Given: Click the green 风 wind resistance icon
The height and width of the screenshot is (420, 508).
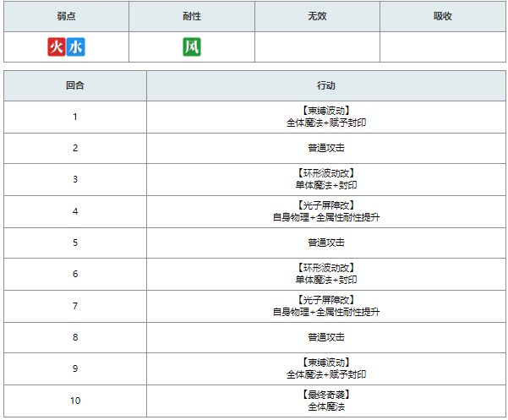Looking at the screenshot, I should click(191, 47).
